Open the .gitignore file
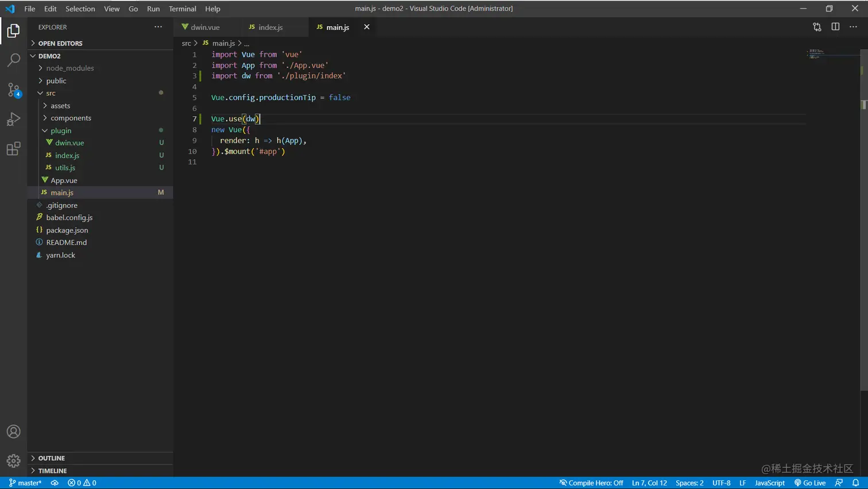Image resolution: width=868 pixels, height=489 pixels. tap(100, 205)
